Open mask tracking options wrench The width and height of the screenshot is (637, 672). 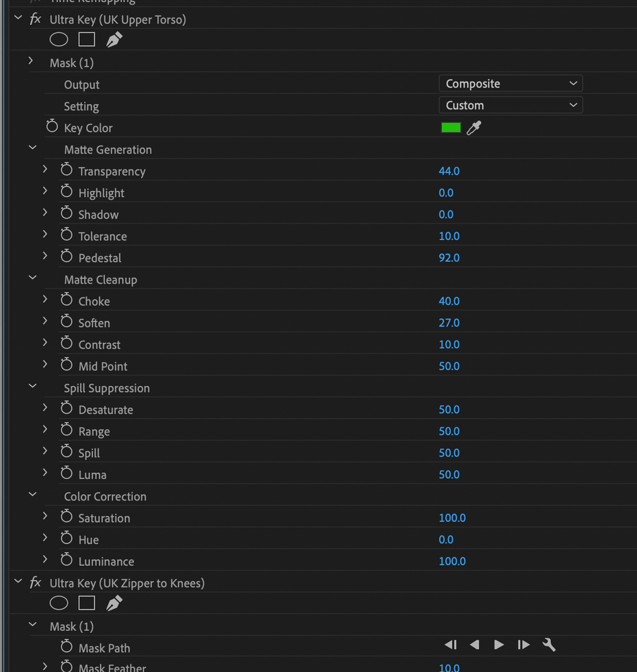(549, 645)
